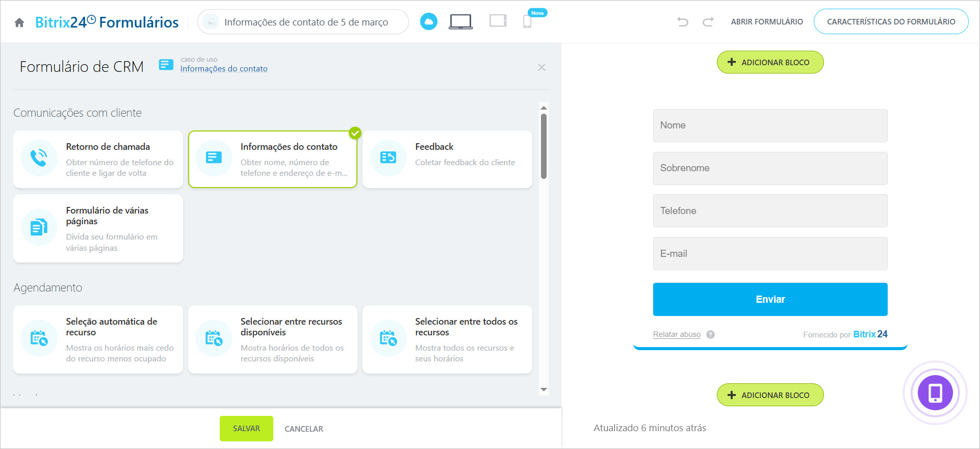Close the Formulário de CRM panel
Image resolution: width=980 pixels, height=449 pixels.
(x=541, y=67)
